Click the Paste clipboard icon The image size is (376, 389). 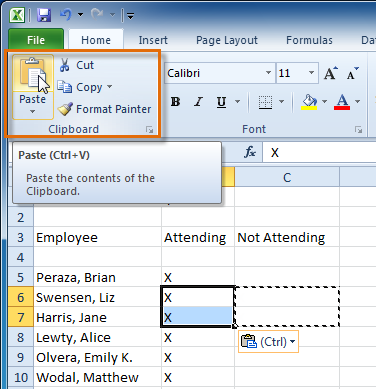point(33,73)
